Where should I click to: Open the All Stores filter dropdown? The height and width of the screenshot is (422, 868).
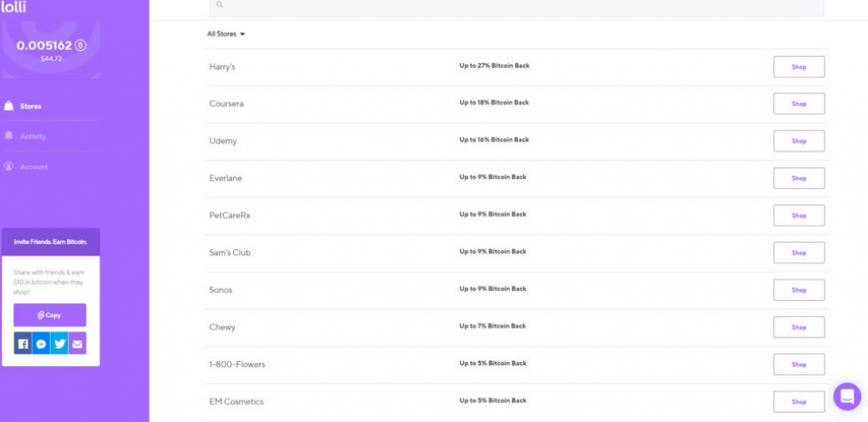pos(225,34)
